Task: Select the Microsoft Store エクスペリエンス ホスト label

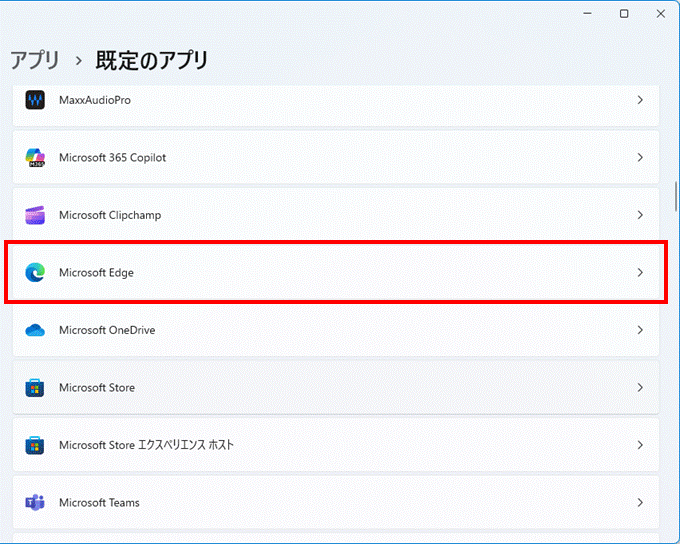Action: [x=146, y=445]
